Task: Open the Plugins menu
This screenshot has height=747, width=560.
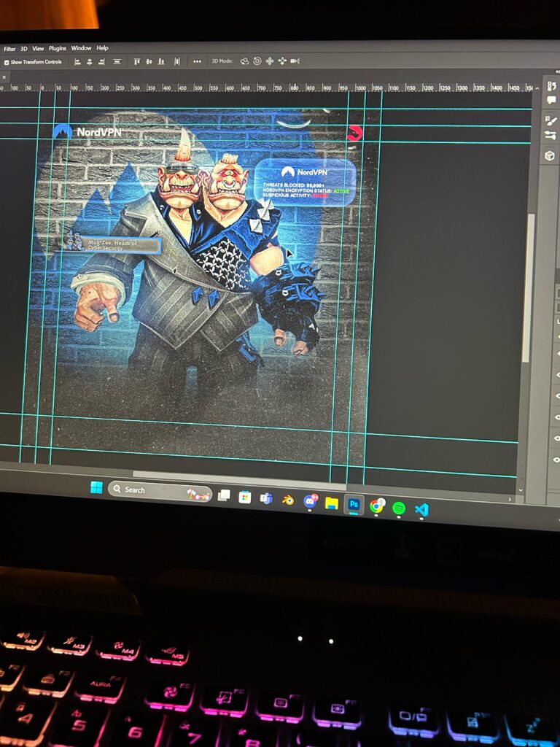Action: [58, 48]
